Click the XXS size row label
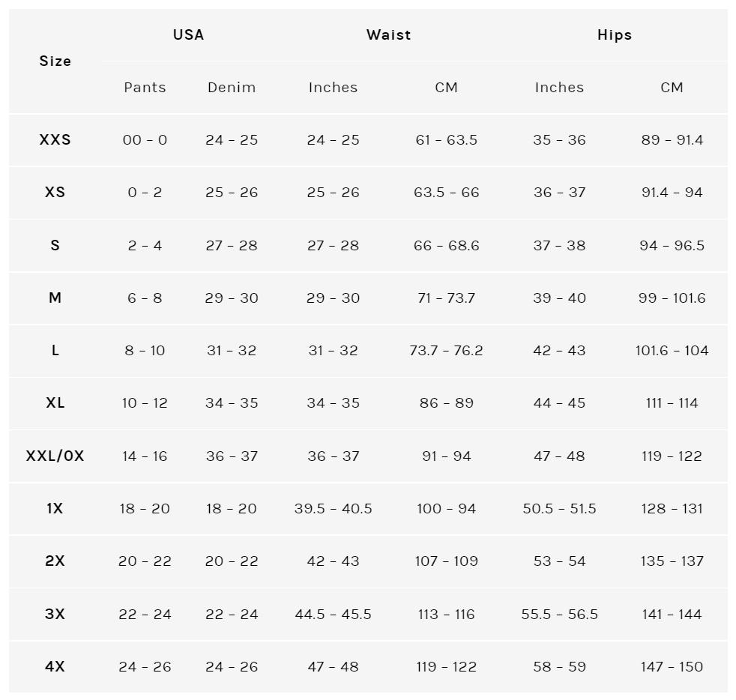 55,140
